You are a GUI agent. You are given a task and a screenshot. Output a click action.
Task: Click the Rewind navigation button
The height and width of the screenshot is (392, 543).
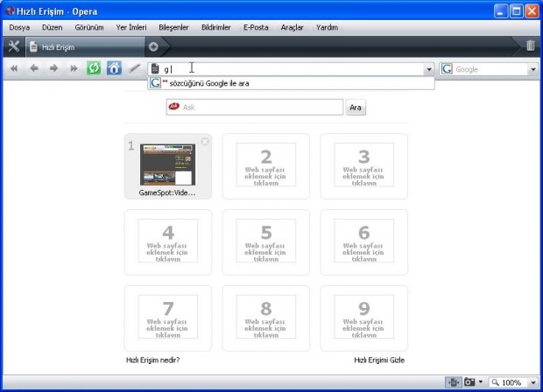coord(14,68)
